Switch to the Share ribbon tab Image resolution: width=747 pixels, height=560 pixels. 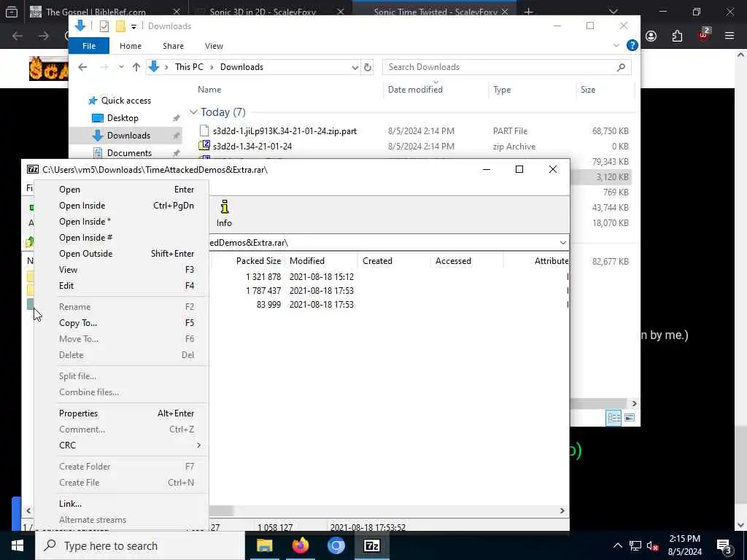(x=173, y=46)
